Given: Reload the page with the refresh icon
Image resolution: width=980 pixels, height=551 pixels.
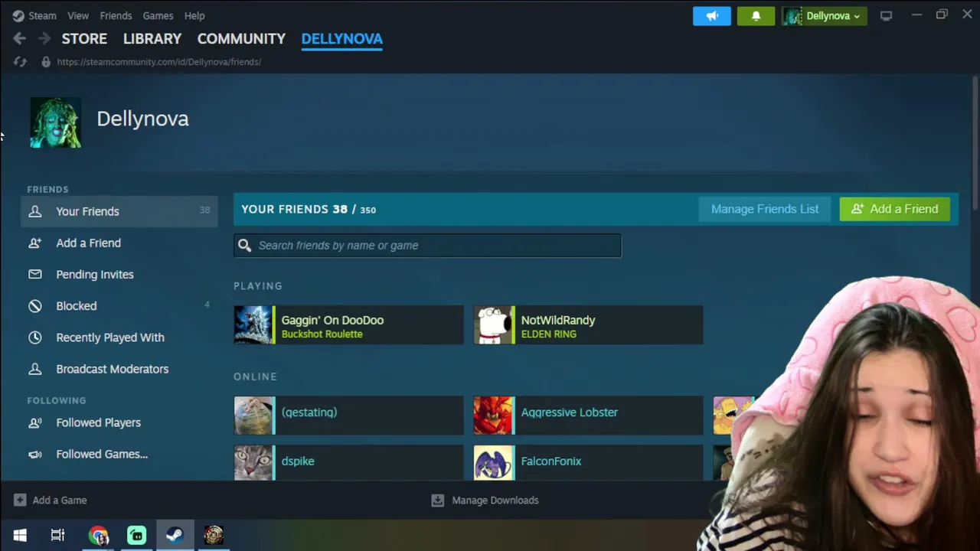Looking at the screenshot, I should coord(20,62).
